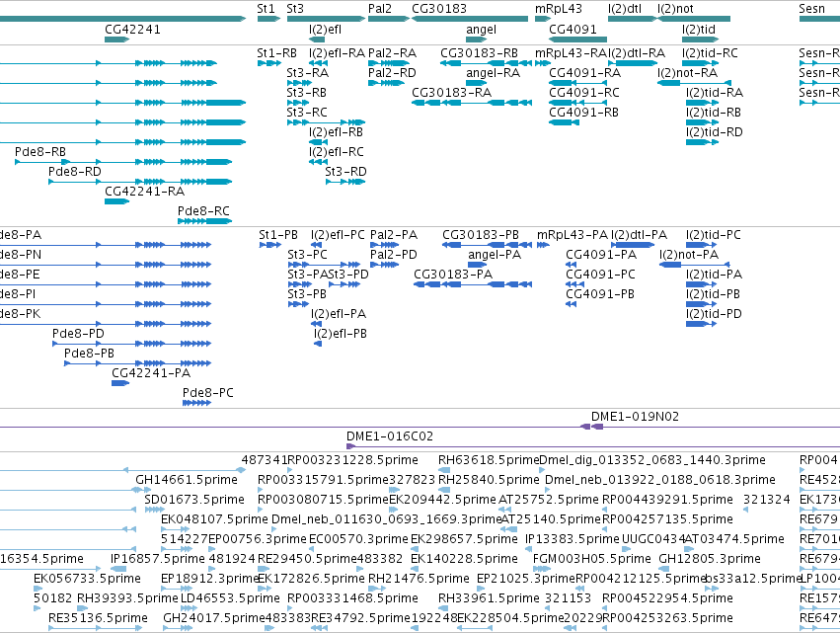Open the CG42241-PA protein label
This screenshot has height=633, width=840.
151,373
